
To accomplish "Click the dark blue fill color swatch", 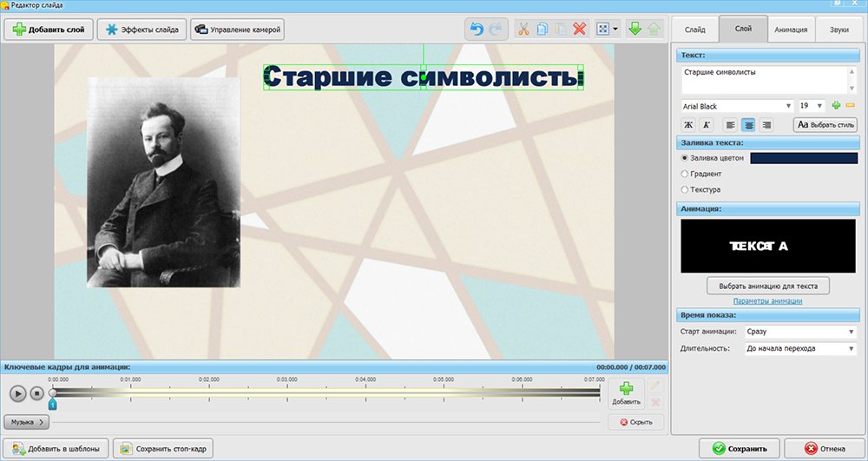I will [803, 158].
